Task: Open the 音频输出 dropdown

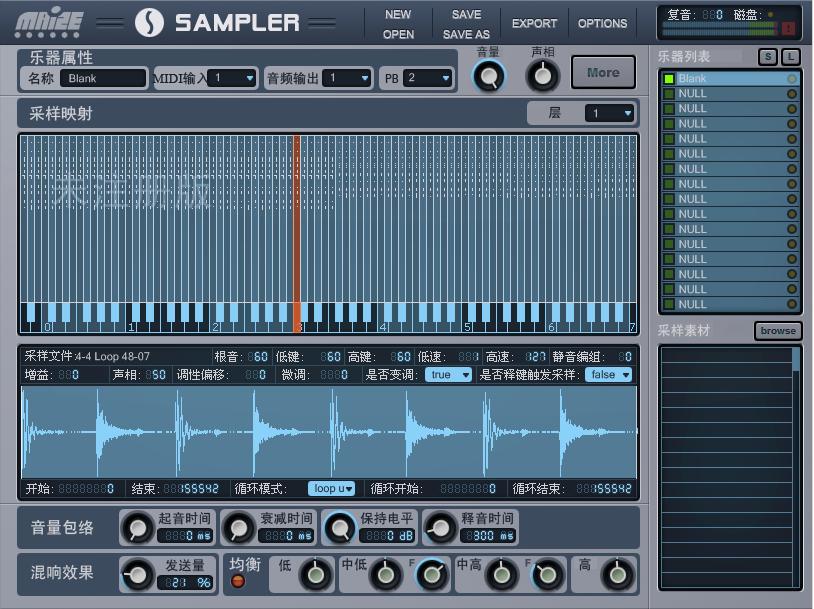Action: click(x=347, y=78)
